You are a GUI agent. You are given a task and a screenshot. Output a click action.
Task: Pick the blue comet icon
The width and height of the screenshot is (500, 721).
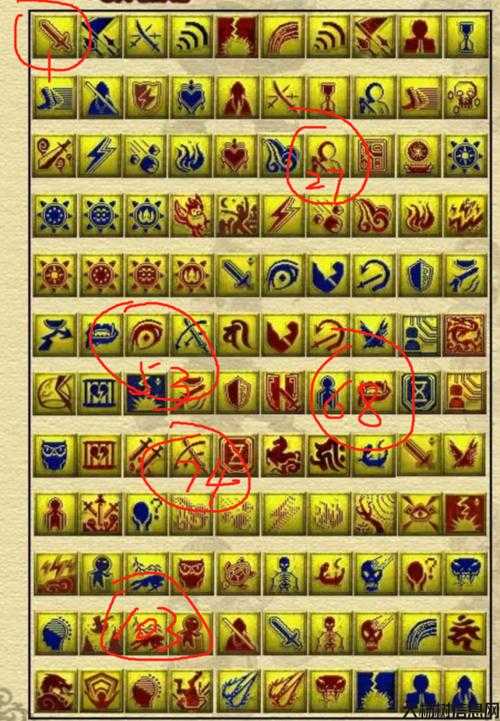coord(237,691)
